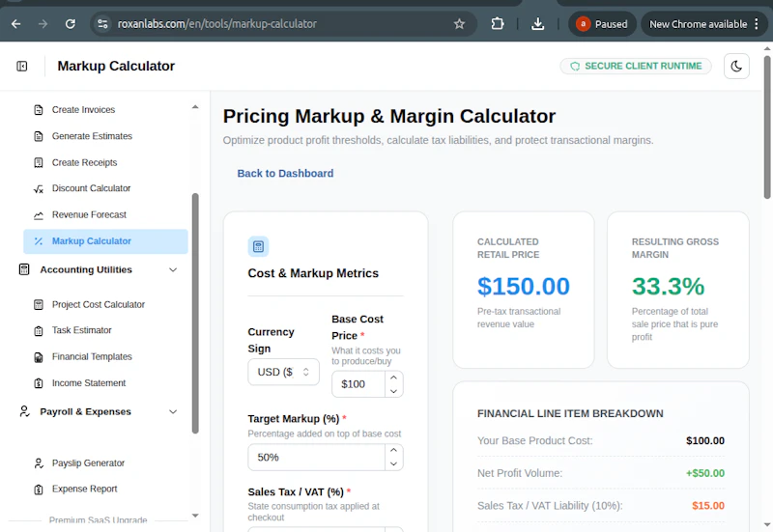Screen dimensions: 773x532
Task: Click the address bar URL
Action: (x=216, y=23)
